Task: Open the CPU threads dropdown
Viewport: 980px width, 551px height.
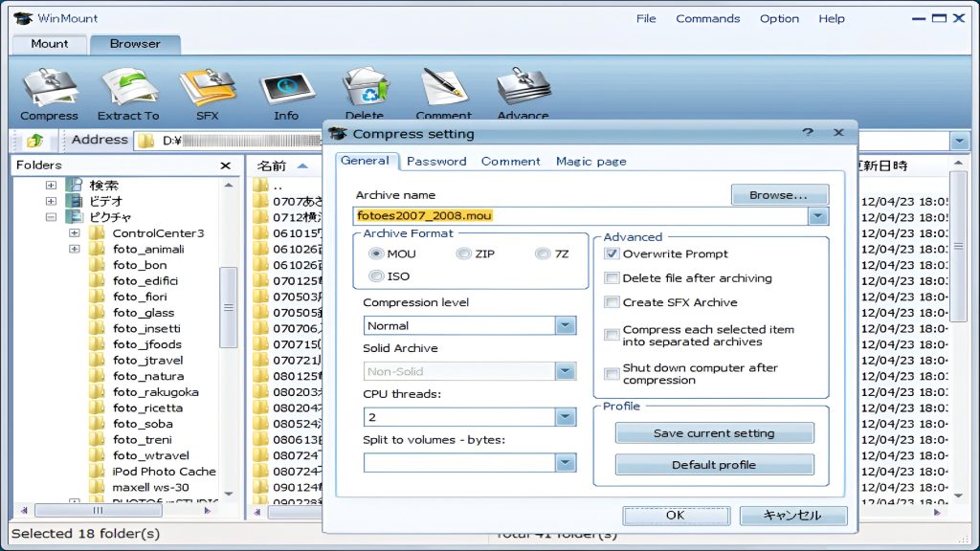Action: 565,417
